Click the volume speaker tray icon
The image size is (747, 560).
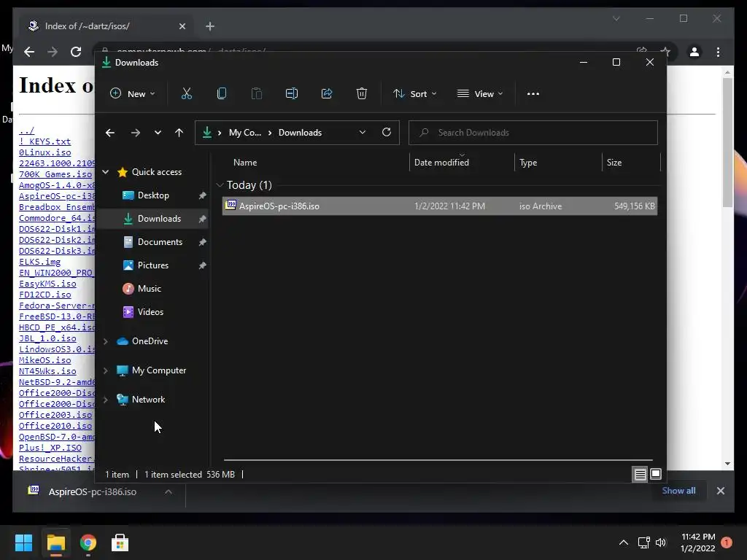tap(661, 542)
